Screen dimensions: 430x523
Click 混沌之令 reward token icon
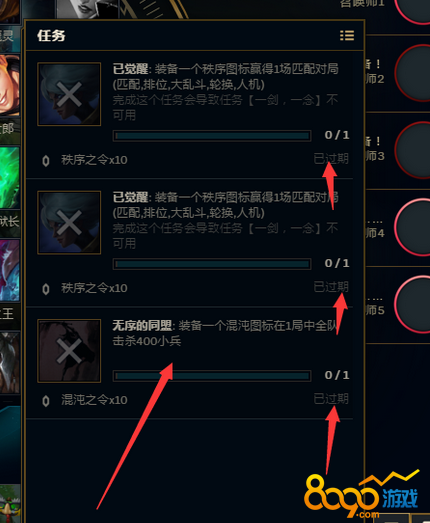click(x=46, y=401)
